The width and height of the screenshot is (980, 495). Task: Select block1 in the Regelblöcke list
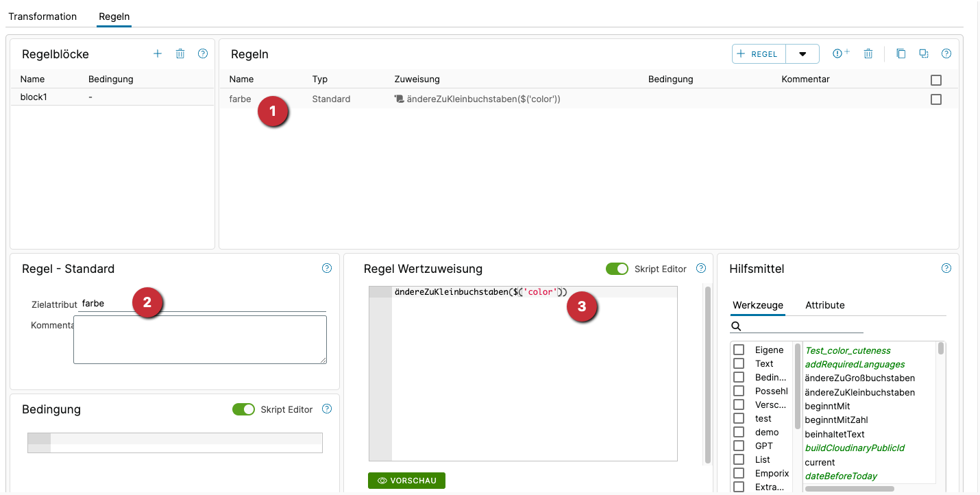34,97
